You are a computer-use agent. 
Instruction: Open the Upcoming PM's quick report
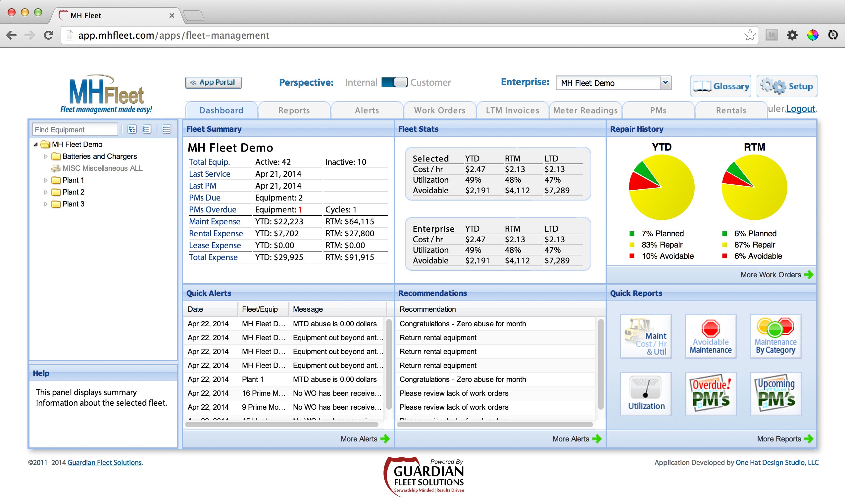coord(775,393)
